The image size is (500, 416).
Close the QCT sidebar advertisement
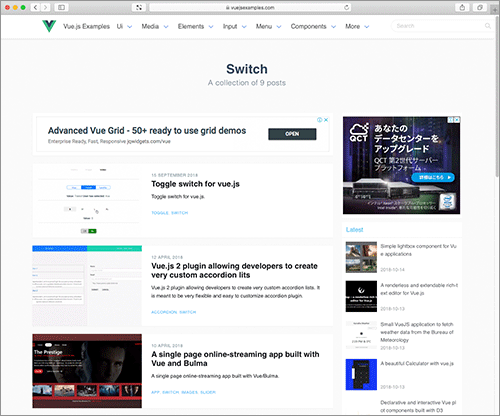click(x=457, y=119)
